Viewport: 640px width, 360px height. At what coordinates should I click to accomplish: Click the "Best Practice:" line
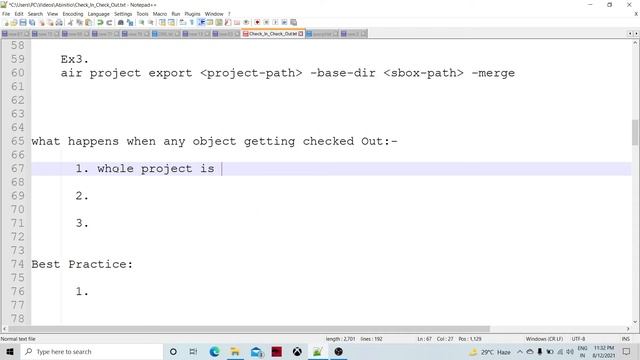tap(82, 264)
